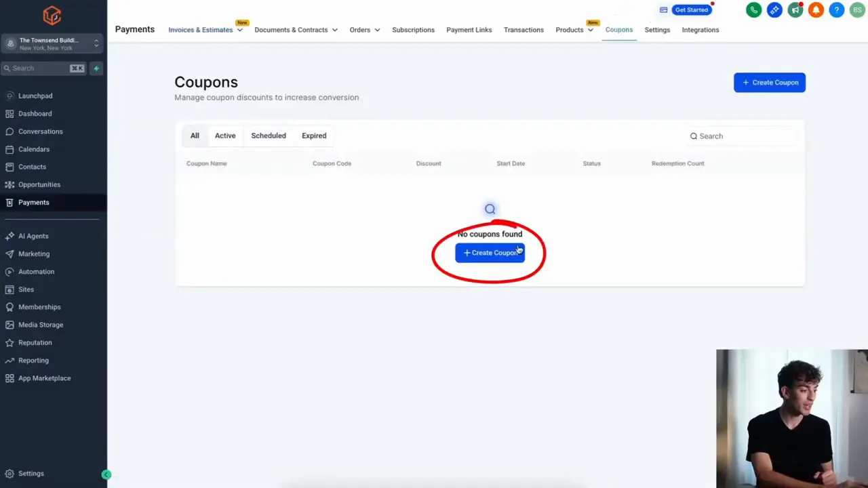Click the Redemption Count column header
Image resolution: width=868 pixels, height=488 pixels.
677,163
